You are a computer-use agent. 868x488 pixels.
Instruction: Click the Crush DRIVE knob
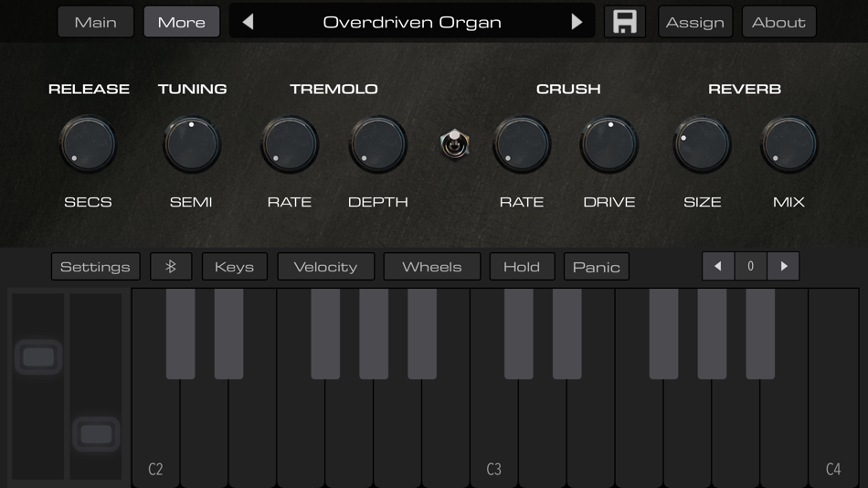tap(609, 144)
